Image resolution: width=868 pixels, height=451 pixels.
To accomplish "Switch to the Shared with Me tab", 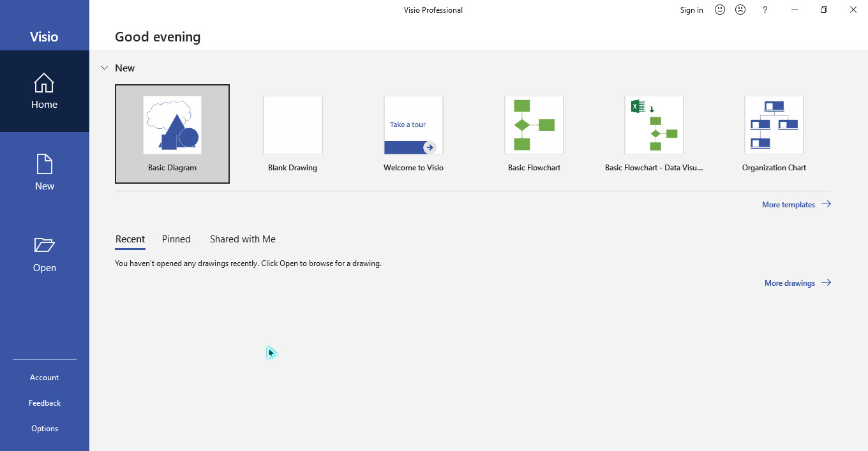I will pos(243,239).
